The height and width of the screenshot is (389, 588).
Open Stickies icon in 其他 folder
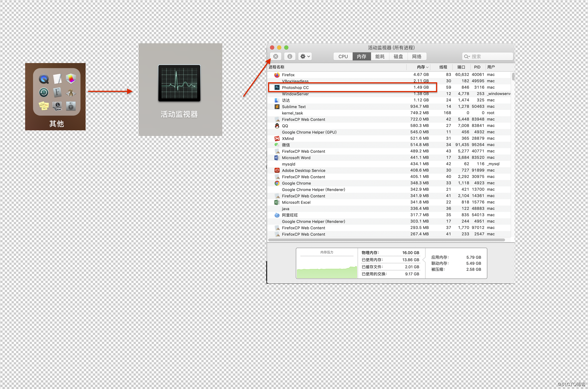(44, 106)
